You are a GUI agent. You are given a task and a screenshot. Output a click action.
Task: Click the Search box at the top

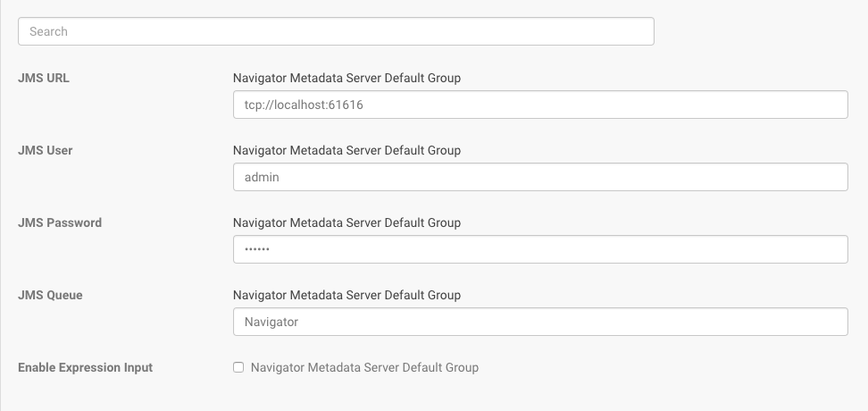336,31
